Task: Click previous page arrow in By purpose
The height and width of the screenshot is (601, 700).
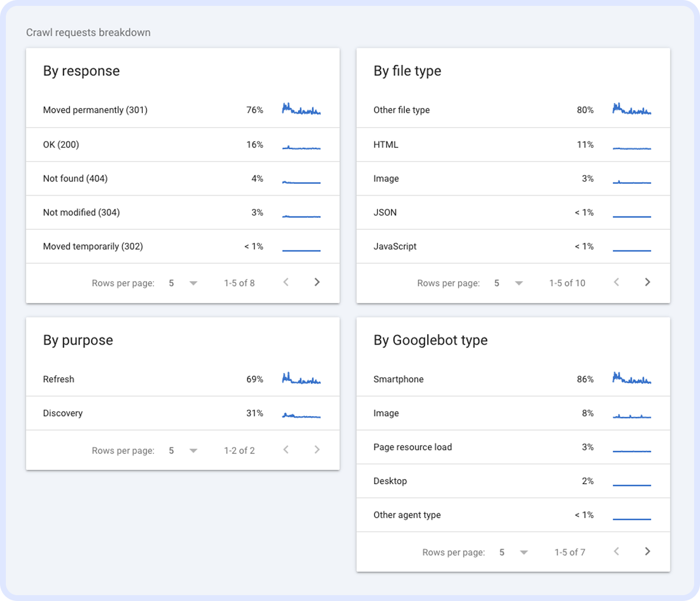Action: pyautogui.click(x=286, y=450)
